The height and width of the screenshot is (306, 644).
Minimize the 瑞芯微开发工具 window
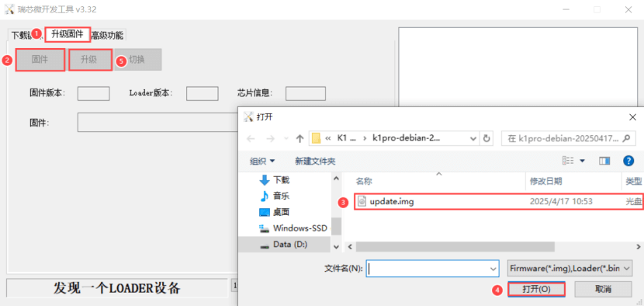click(566, 9)
